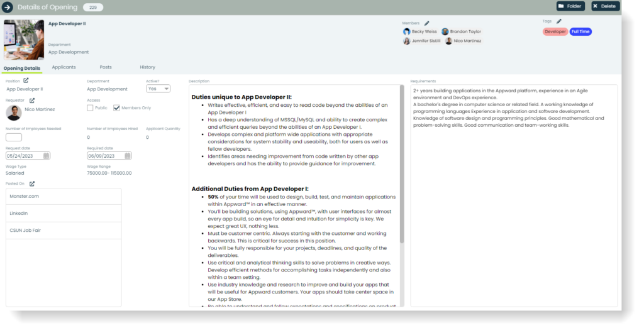Click 'Duties unique to App Developer II' heading
Screen dimensions: 644x333
241,97
